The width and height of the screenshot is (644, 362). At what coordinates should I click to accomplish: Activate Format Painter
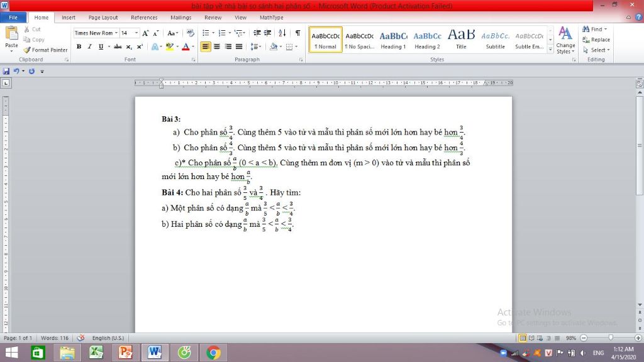pyautogui.click(x=45, y=50)
